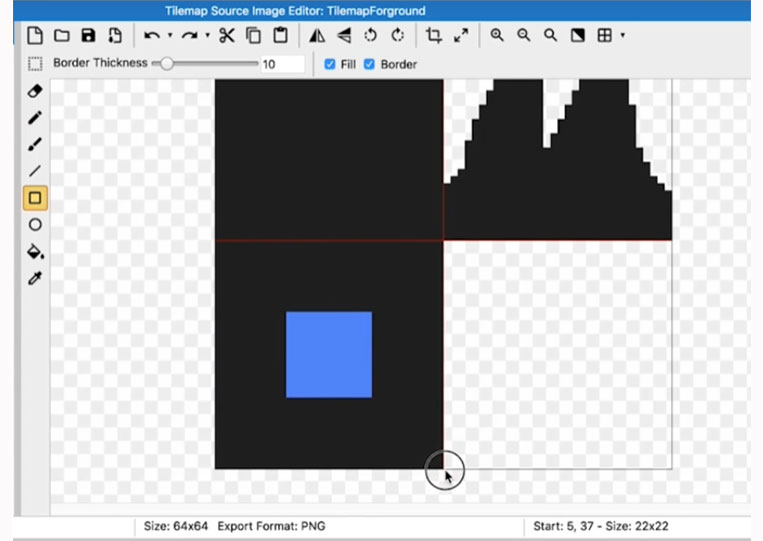The image size is (763, 541).
Task: Reset zoom to actual size
Action: [x=550, y=35]
